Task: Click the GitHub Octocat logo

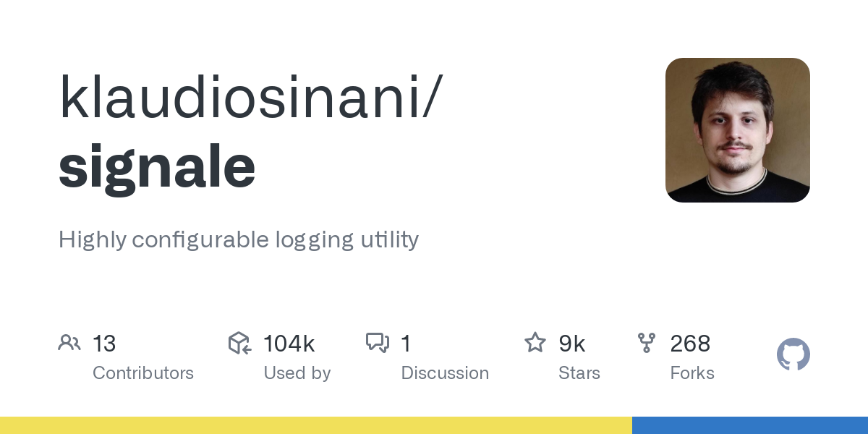Action: [793, 354]
